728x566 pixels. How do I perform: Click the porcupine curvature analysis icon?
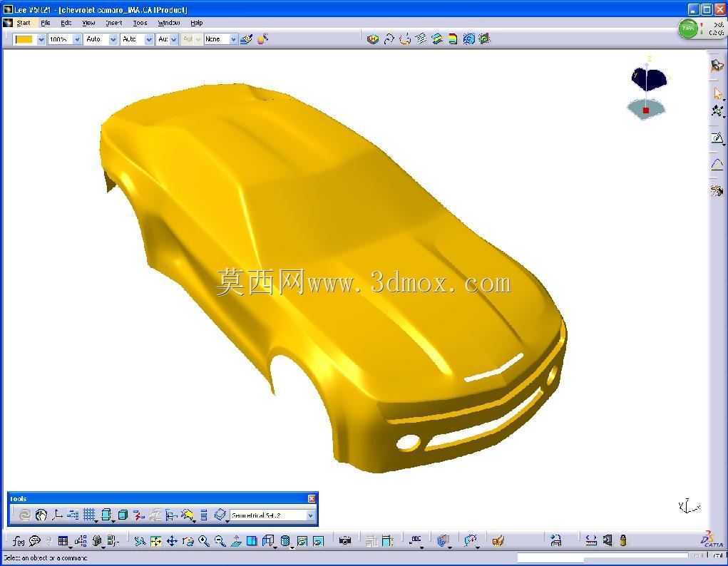(421, 39)
